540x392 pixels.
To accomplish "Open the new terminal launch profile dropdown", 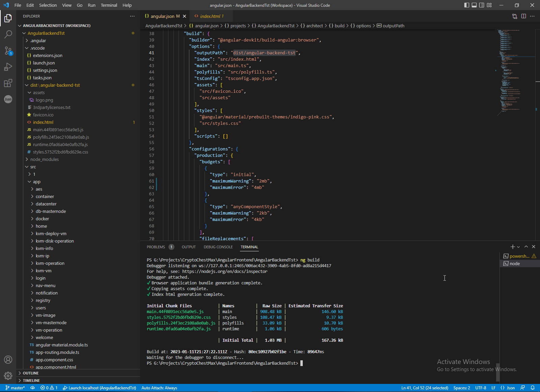I will (518, 247).
